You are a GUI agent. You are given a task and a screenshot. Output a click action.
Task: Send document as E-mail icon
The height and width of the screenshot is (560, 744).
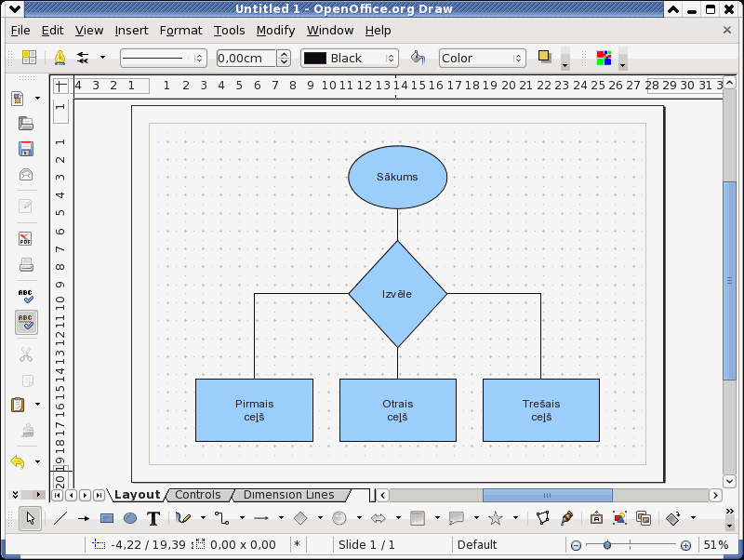(x=26, y=175)
